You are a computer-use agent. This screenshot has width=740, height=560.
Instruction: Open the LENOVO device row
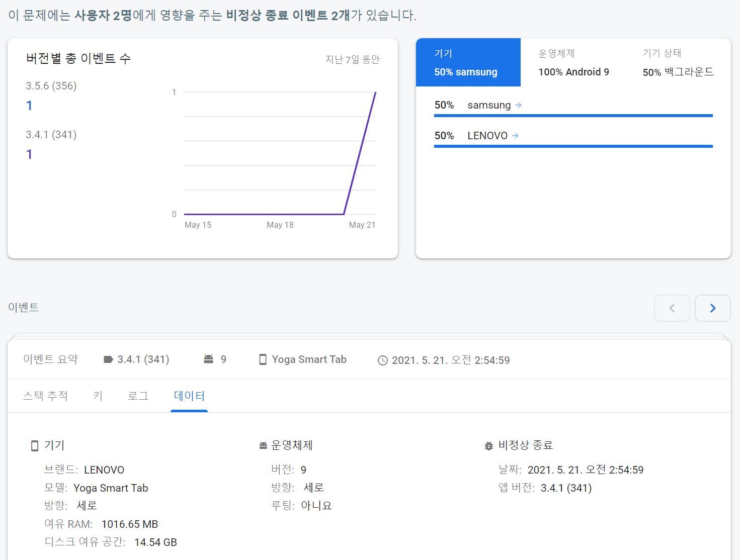click(x=487, y=136)
